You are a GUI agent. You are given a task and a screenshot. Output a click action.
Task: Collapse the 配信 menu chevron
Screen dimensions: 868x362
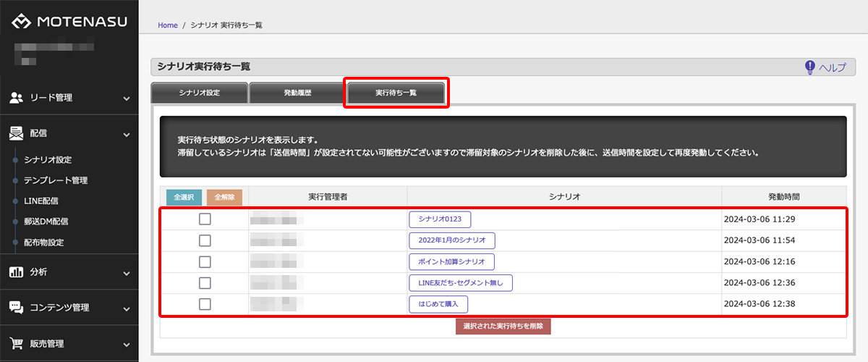pyautogui.click(x=127, y=134)
